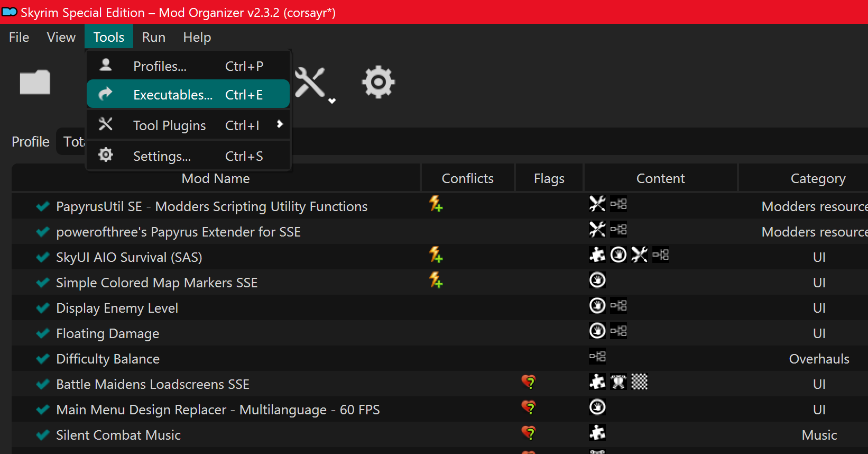Image resolution: width=868 pixels, height=454 pixels.
Task: Select 'Display Enemy Level' mod name
Action: pos(117,308)
